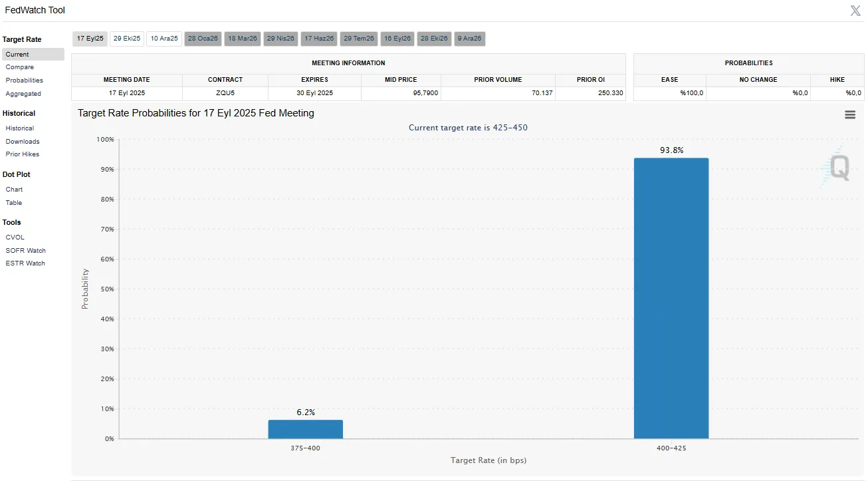
Task: Select the 17 Eyl25 meeting tab
Action: click(90, 39)
